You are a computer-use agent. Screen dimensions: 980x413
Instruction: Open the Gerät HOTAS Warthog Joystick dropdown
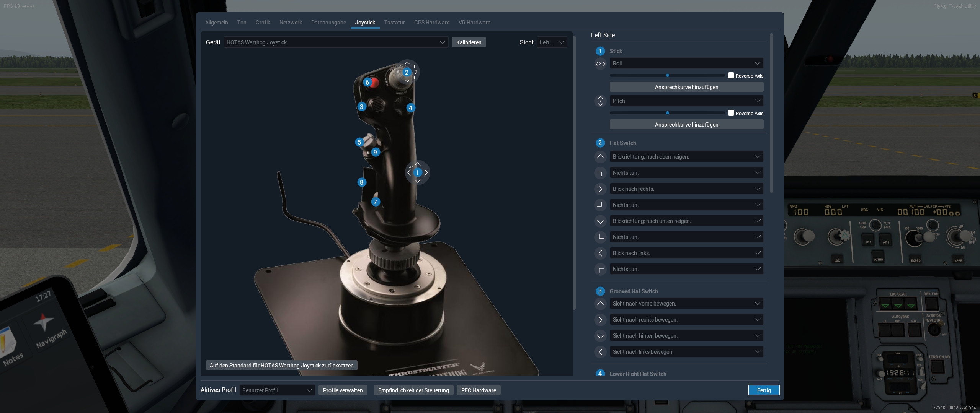[335, 42]
